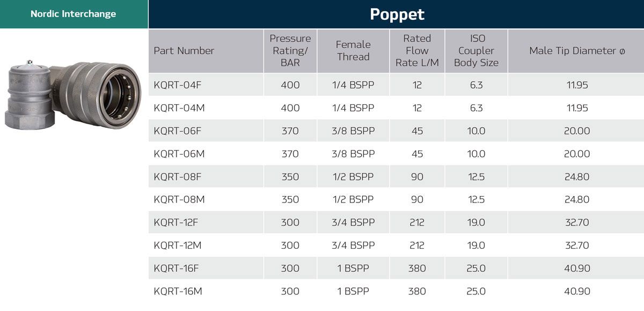Image resolution: width=644 pixels, height=311 pixels.
Task: Click the 40.90 tip diameter for KQRT-16F
Action: click(577, 269)
